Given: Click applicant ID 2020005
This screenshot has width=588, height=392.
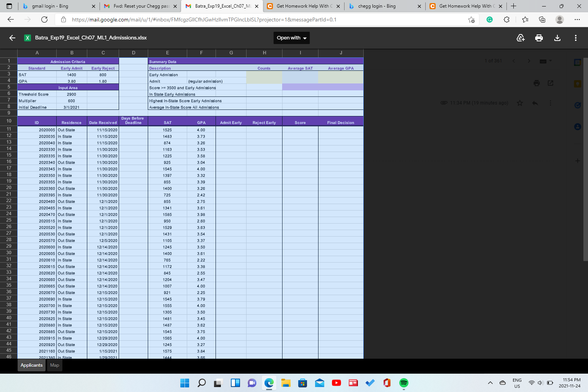Looking at the screenshot, I should [x=37, y=130].
